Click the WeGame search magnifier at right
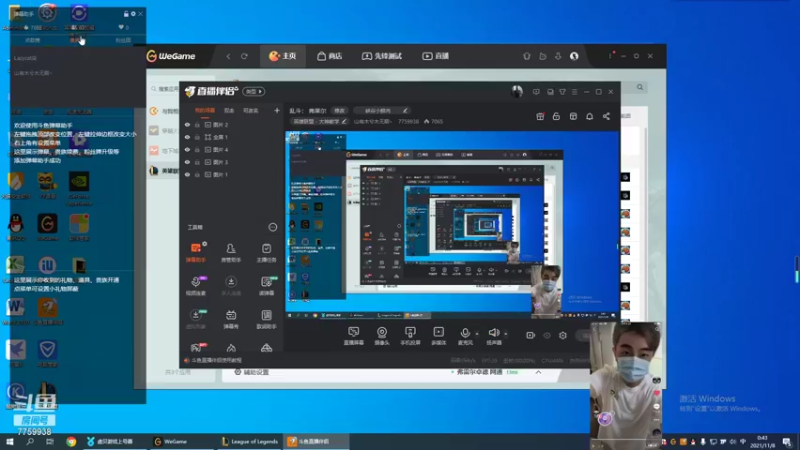800x450 pixels. [x=640, y=87]
